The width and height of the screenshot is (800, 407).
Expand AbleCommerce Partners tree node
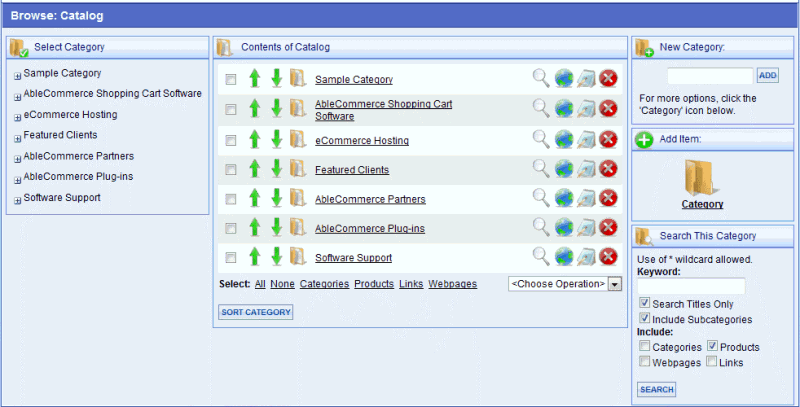click(17, 159)
